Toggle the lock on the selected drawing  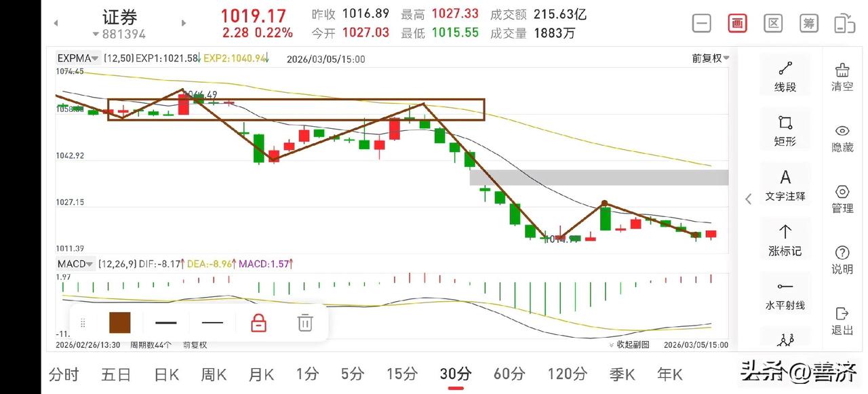point(258,323)
